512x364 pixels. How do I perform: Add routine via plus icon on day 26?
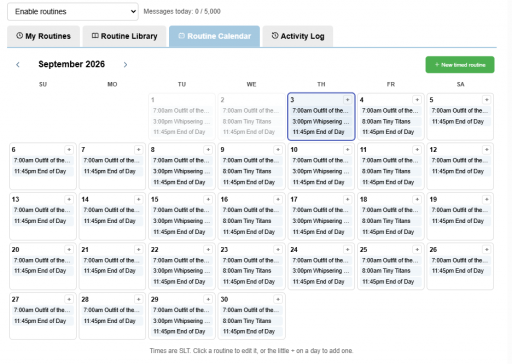(487, 249)
